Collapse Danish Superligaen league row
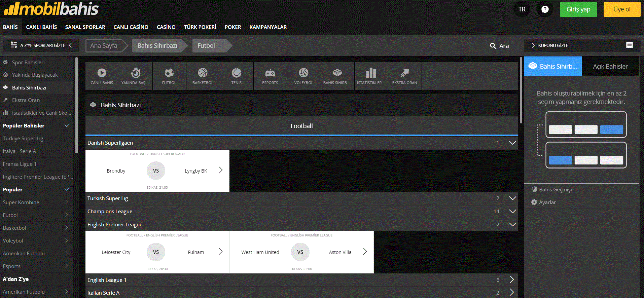This screenshot has height=298, width=644. click(x=301, y=143)
